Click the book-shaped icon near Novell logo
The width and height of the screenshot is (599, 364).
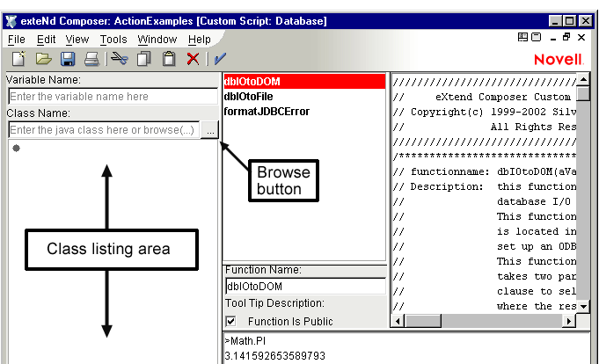click(x=522, y=37)
